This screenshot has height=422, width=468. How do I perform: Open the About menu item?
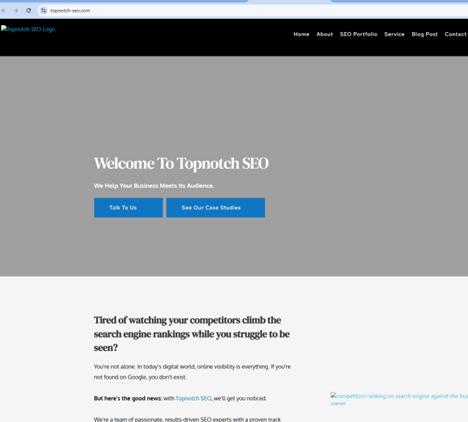(325, 34)
